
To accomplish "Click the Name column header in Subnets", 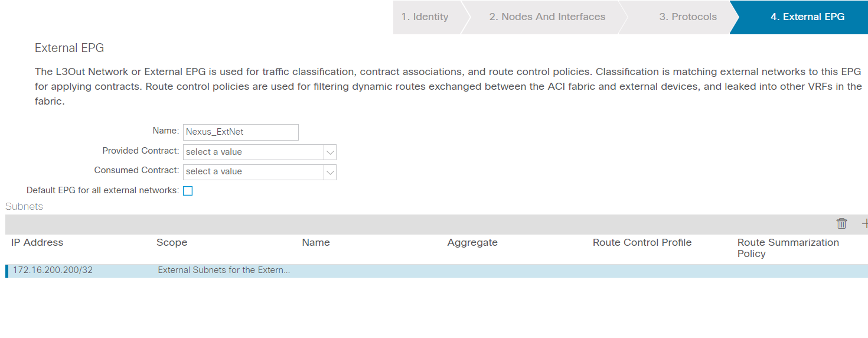I will click(316, 242).
